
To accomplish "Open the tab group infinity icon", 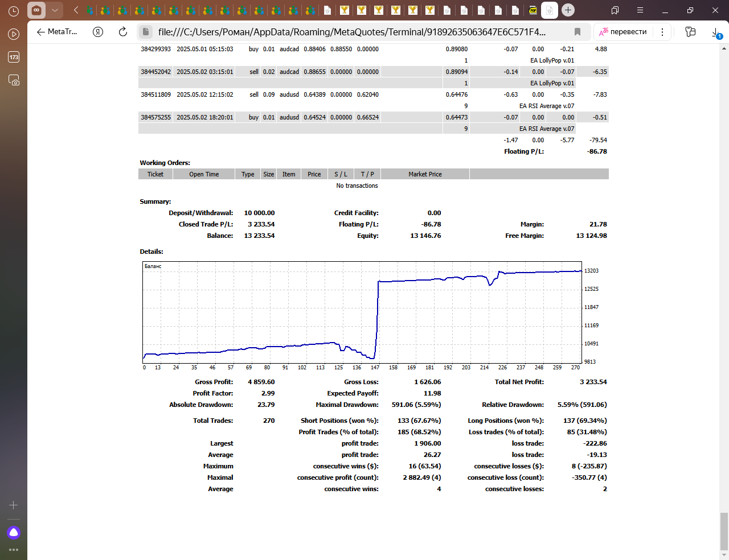I will (x=36, y=10).
